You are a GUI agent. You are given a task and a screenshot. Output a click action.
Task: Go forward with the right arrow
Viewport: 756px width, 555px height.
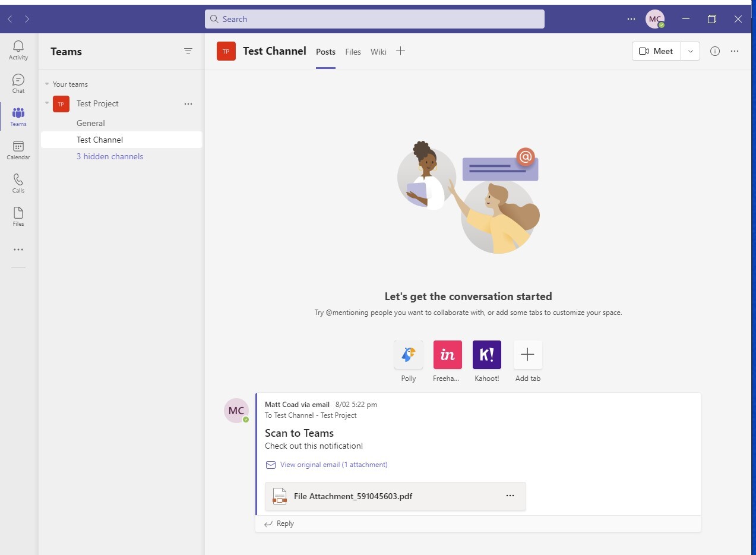pos(27,19)
